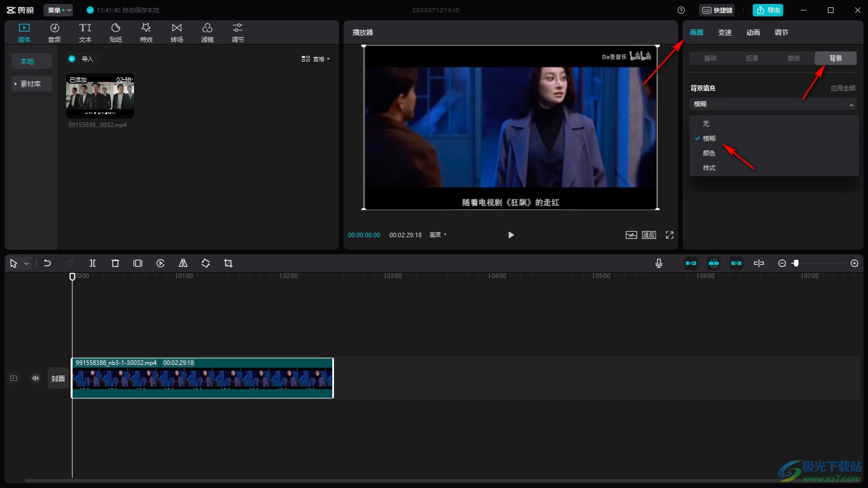Viewport: 868px width, 488px height.
Task: Switch to the Cutout (抠像) sub-tab
Action: (x=752, y=58)
